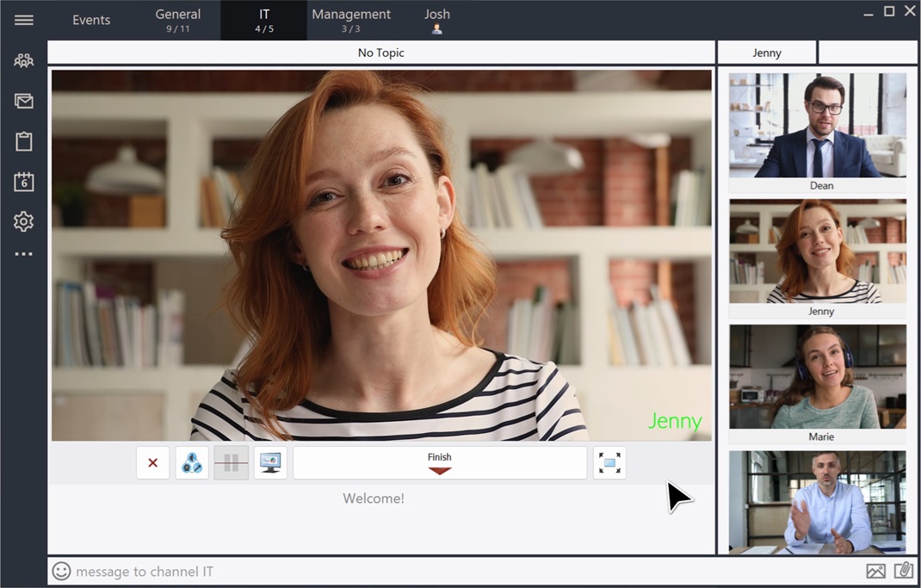Viewport: 921px width, 588px height.
Task: Start screen sharing with the monitor icon
Action: coord(270,462)
